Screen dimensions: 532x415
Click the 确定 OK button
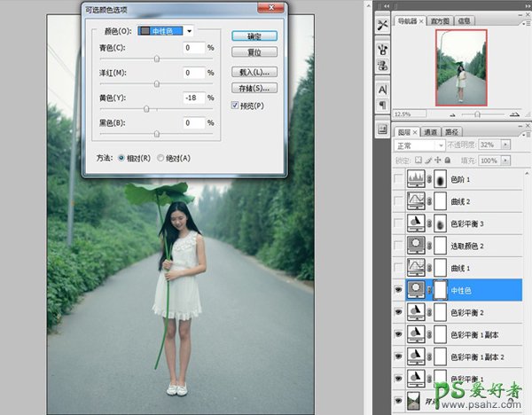click(254, 36)
